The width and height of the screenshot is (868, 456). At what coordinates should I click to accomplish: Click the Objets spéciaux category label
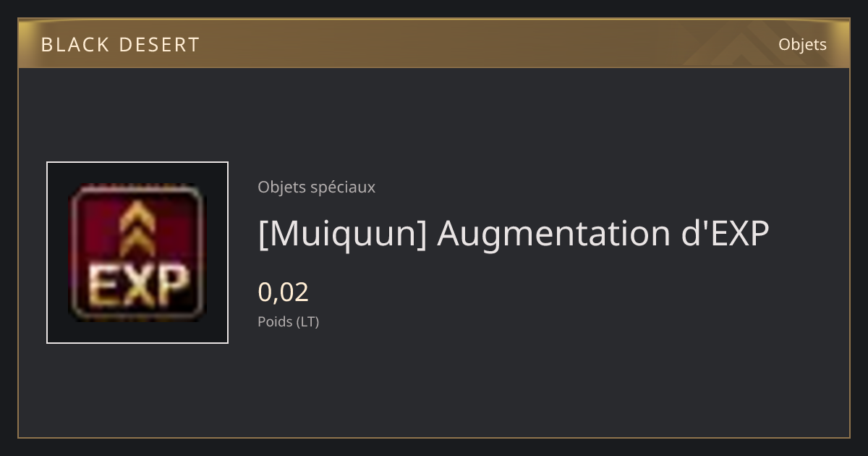(x=316, y=187)
